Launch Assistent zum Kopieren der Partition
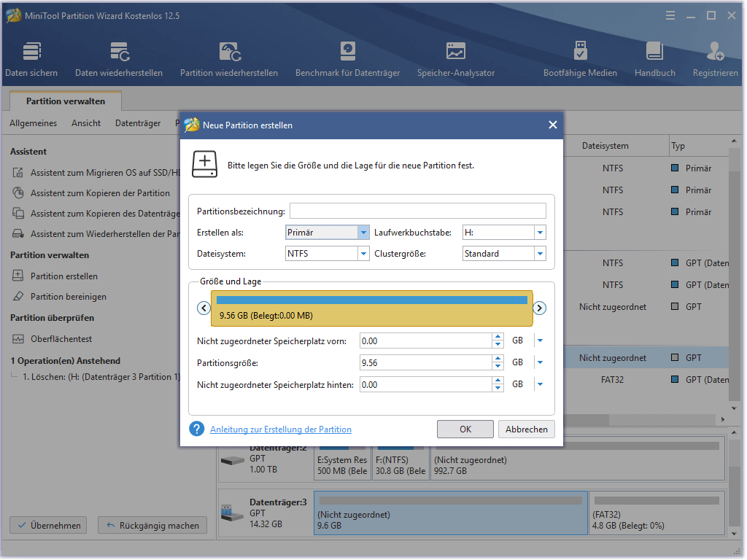This screenshot has height=560, width=747. click(91, 193)
